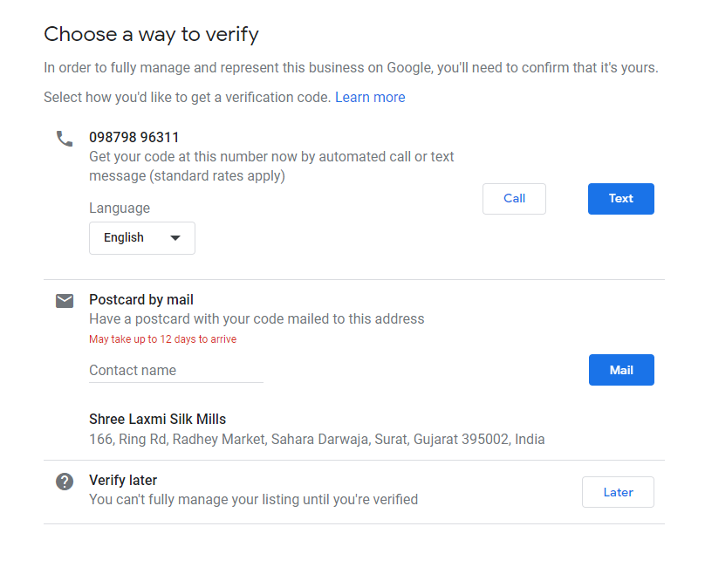
Task: Focus the Contact name field
Action: point(175,371)
